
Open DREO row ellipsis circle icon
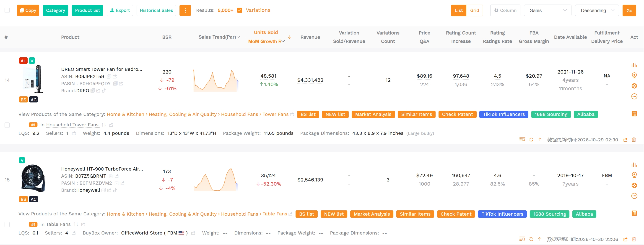634,97
